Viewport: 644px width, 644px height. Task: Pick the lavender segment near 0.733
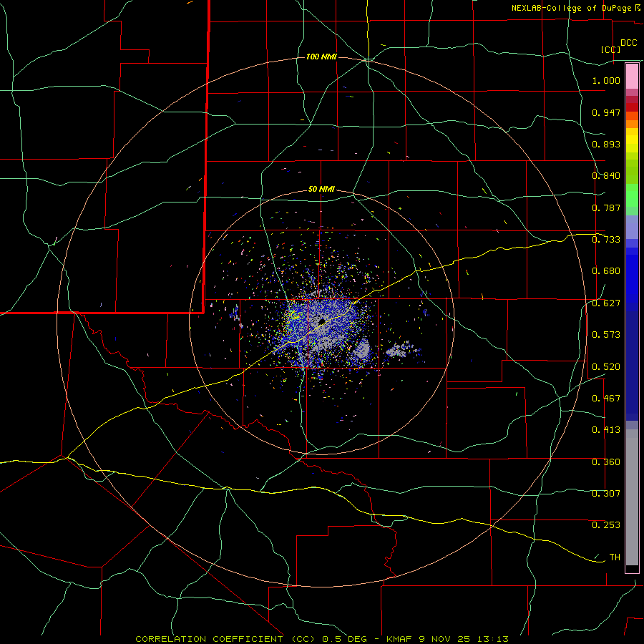click(x=632, y=228)
